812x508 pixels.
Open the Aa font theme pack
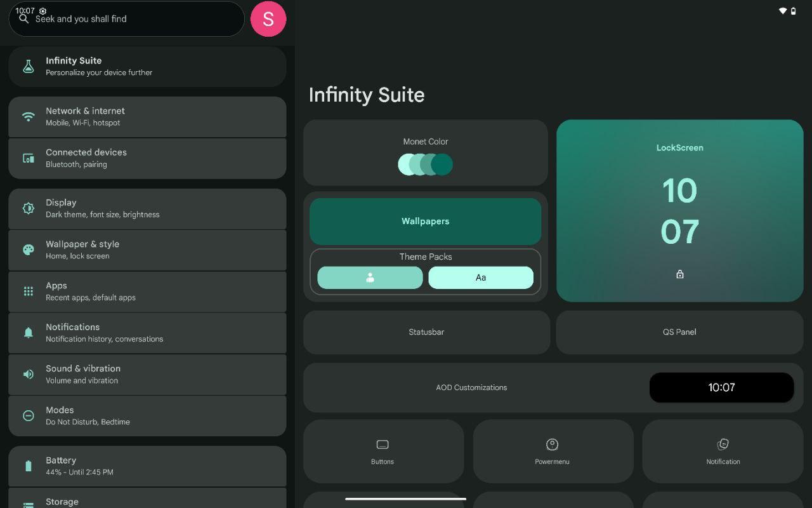coord(481,277)
